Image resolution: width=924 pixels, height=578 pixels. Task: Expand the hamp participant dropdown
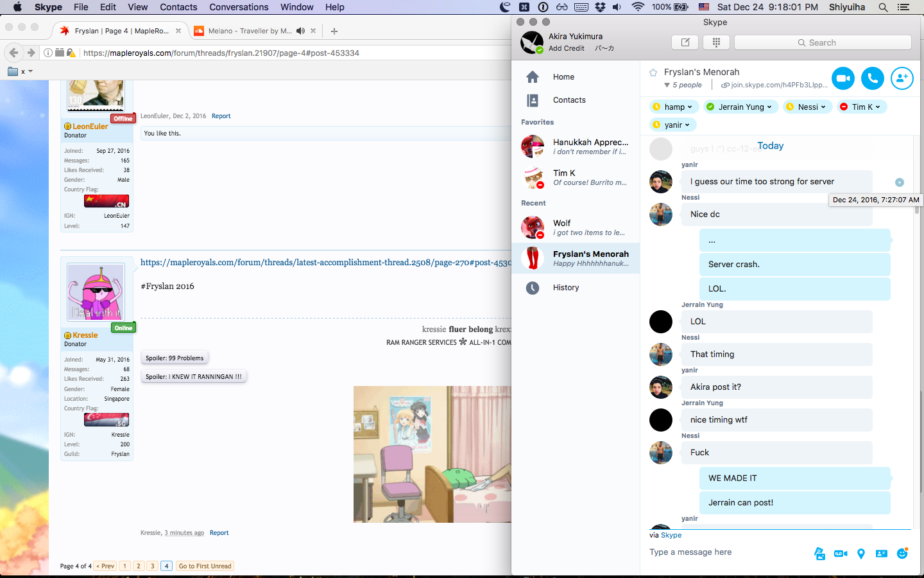[690, 107]
